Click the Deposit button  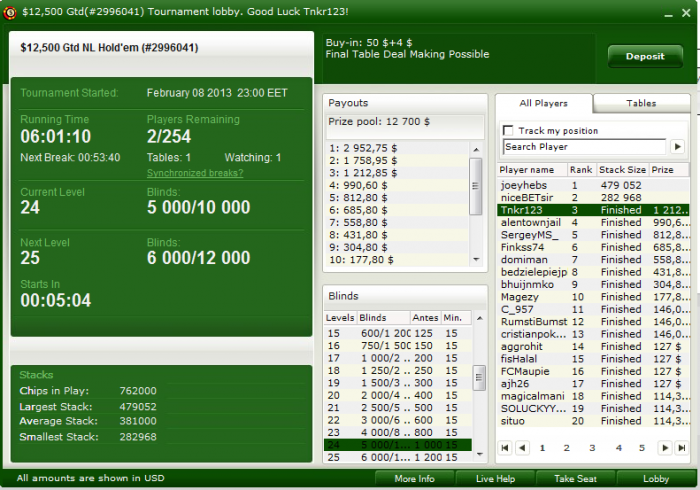(645, 56)
